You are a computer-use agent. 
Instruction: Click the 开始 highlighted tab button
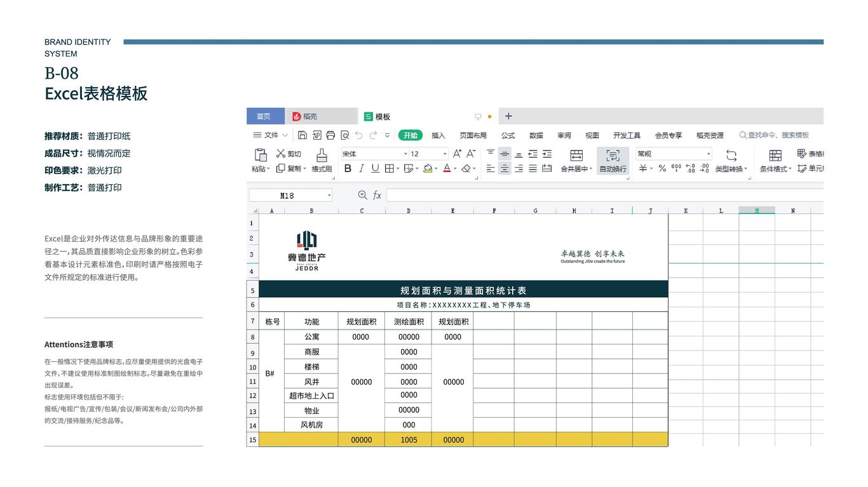(x=410, y=135)
